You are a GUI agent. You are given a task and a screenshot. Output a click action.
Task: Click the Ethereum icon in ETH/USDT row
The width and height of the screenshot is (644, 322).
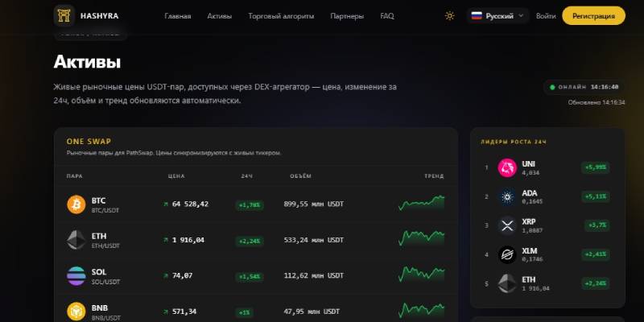76,240
